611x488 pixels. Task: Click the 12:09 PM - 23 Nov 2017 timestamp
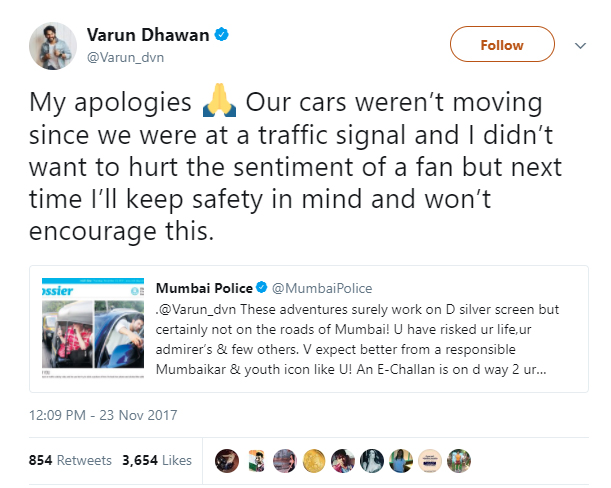(x=103, y=415)
